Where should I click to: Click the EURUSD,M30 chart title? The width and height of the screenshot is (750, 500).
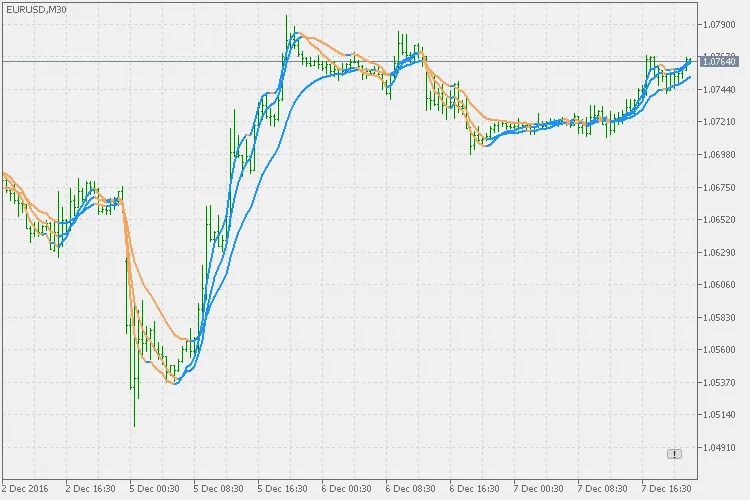(35, 9)
